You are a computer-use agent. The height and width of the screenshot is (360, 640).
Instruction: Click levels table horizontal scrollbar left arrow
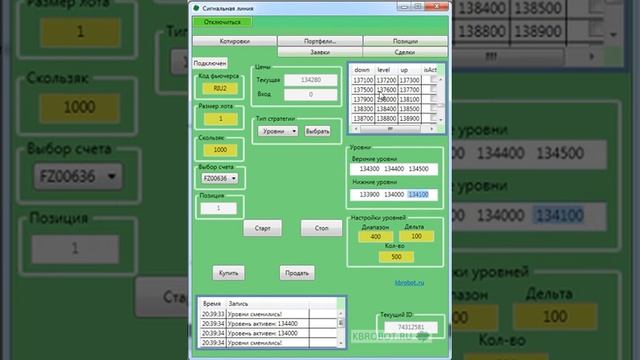pyautogui.click(x=356, y=129)
